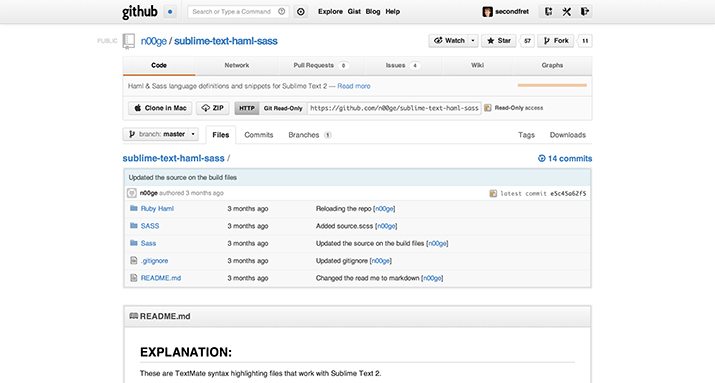Open the SASS folder link
This screenshot has width=715, height=383.
[150, 226]
